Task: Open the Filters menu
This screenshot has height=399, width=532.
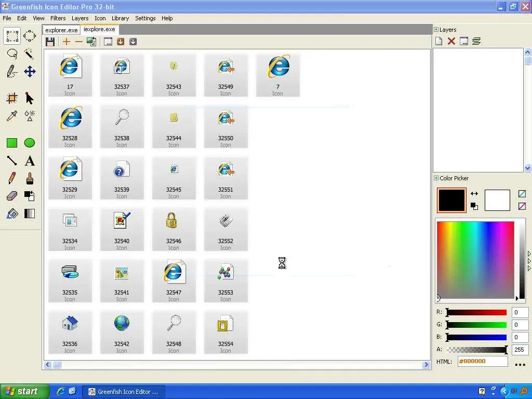Action: (58, 18)
